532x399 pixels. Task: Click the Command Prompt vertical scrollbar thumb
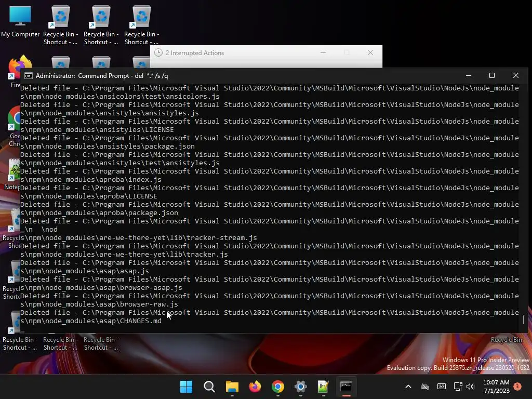pos(524,320)
